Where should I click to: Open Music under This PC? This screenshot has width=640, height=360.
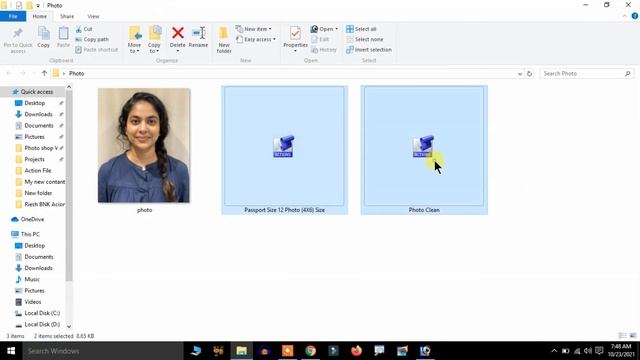point(32,279)
